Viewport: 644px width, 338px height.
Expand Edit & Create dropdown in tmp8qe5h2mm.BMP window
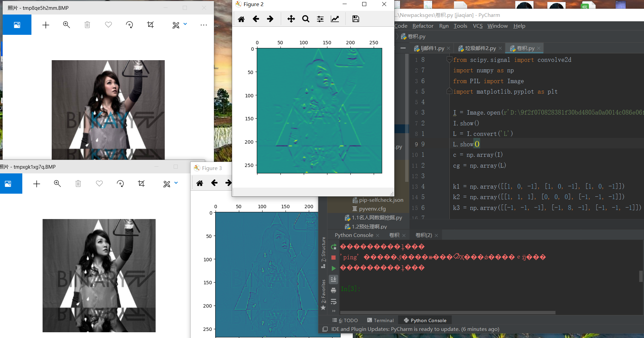click(185, 24)
